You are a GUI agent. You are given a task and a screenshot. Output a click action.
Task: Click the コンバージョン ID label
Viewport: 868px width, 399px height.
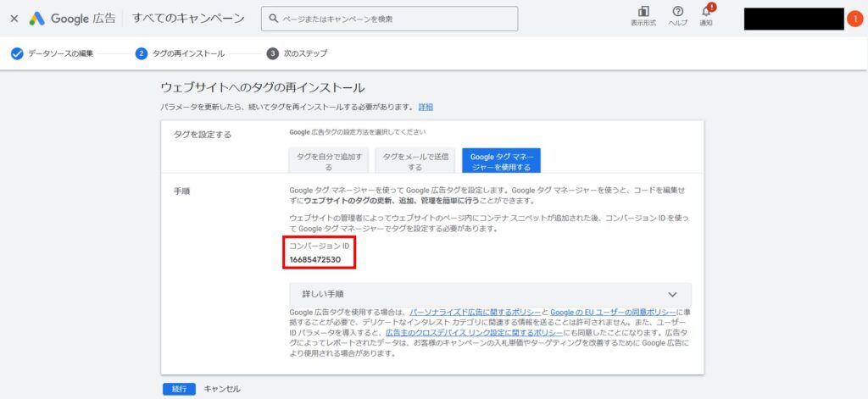[x=320, y=246]
